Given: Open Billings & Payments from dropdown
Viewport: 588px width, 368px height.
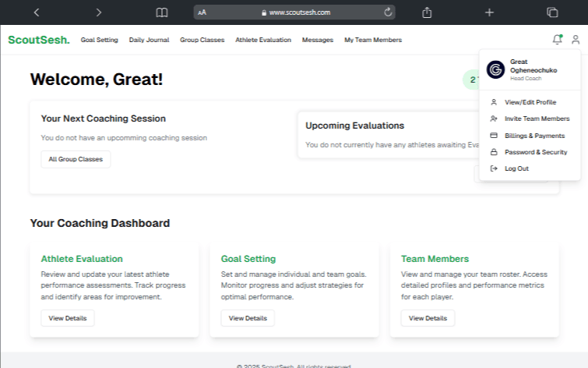Looking at the screenshot, I should click(534, 136).
